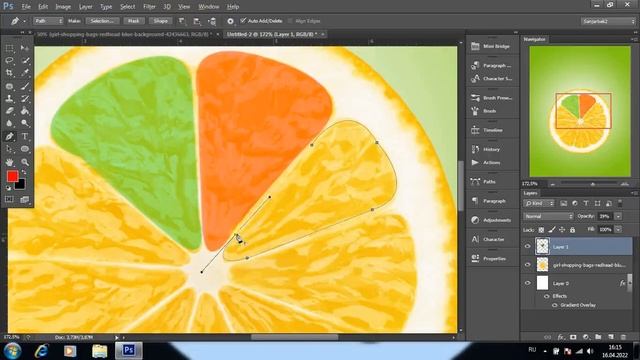Select the Clone Stamp tool
This screenshot has height=360, width=640.
(9, 98)
